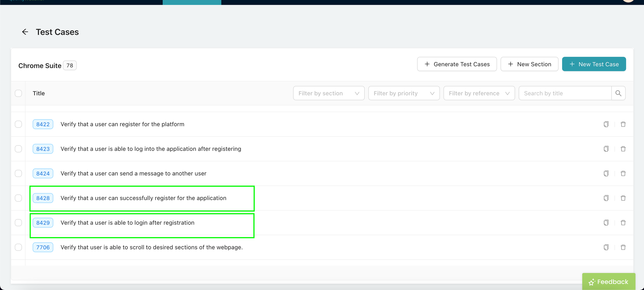Copy test case 8429

pos(606,223)
